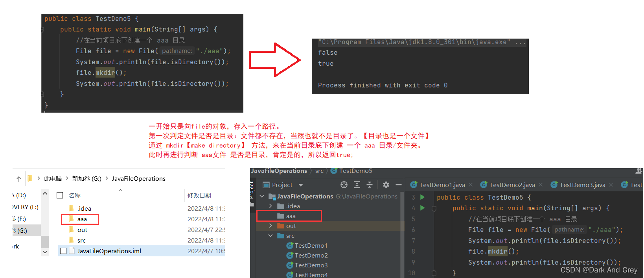Click the Up arrow in File Explorer
The image size is (644, 278).
point(19,179)
